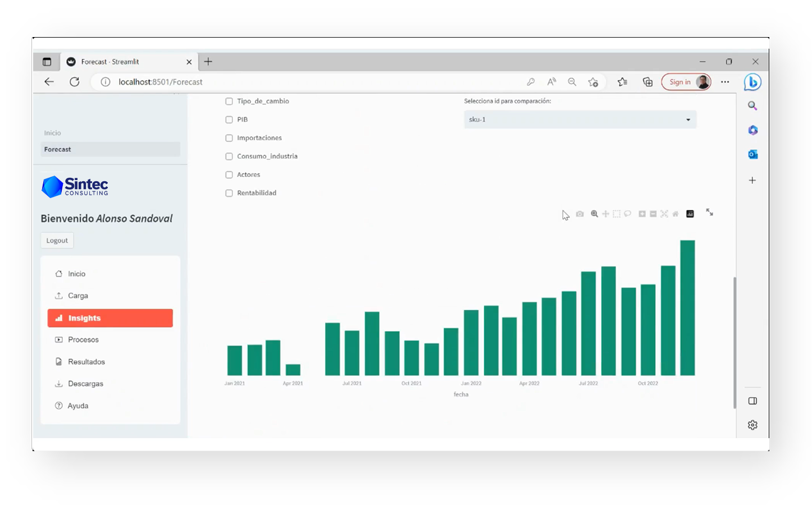Screen dimensions: 812x505
Task: Open Resultados menu item
Action: (x=110, y=362)
